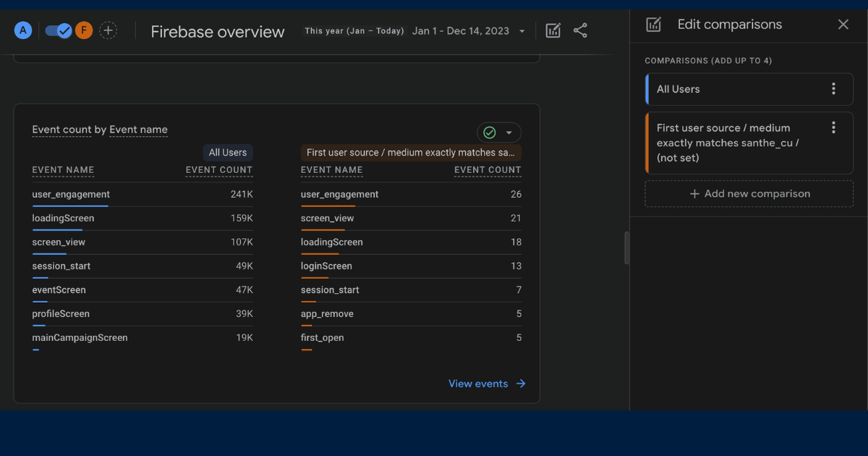Click the Share this report icon

tap(580, 30)
